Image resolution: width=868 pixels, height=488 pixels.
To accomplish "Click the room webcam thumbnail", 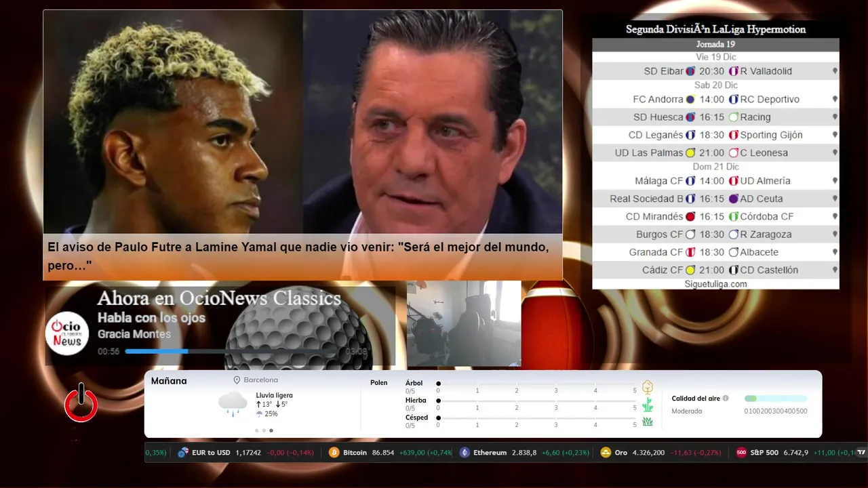I will (x=464, y=323).
